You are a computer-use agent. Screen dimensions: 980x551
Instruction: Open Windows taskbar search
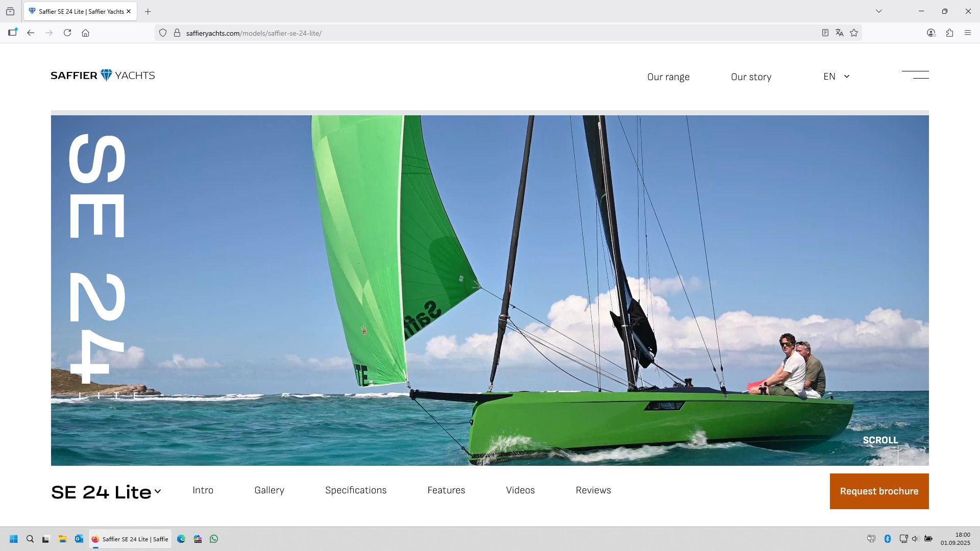pos(30,539)
